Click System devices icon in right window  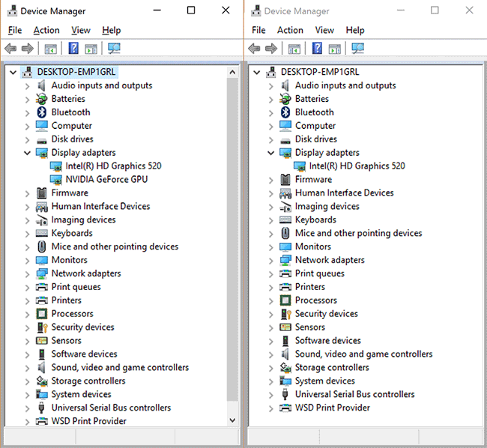pyautogui.click(x=285, y=381)
